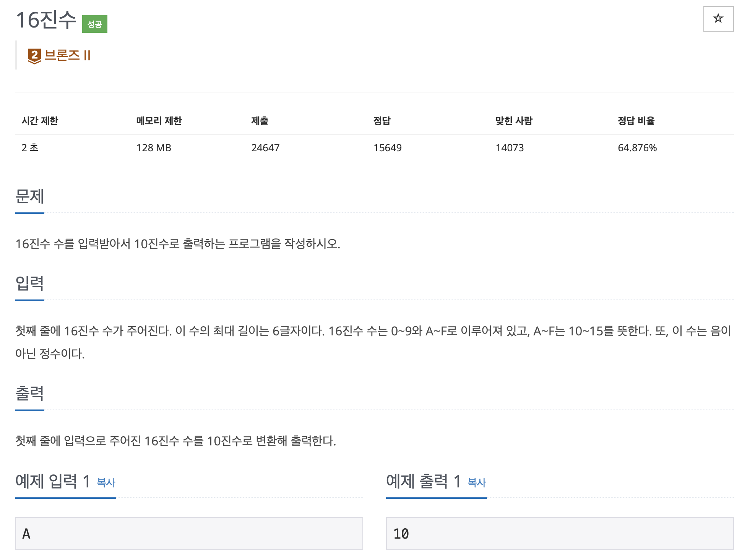Click the bronze tier 2 badge icon
Viewport: 750px width, 560px height.
(34, 56)
